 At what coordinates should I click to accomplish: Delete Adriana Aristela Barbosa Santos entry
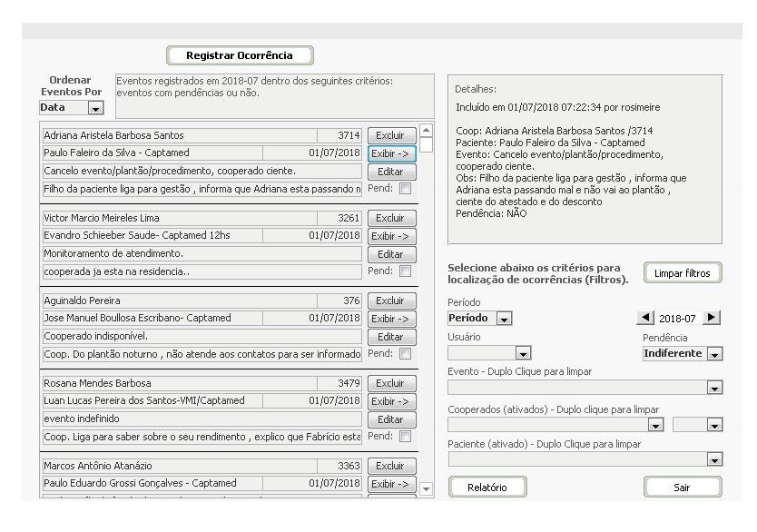click(x=391, y=135)
